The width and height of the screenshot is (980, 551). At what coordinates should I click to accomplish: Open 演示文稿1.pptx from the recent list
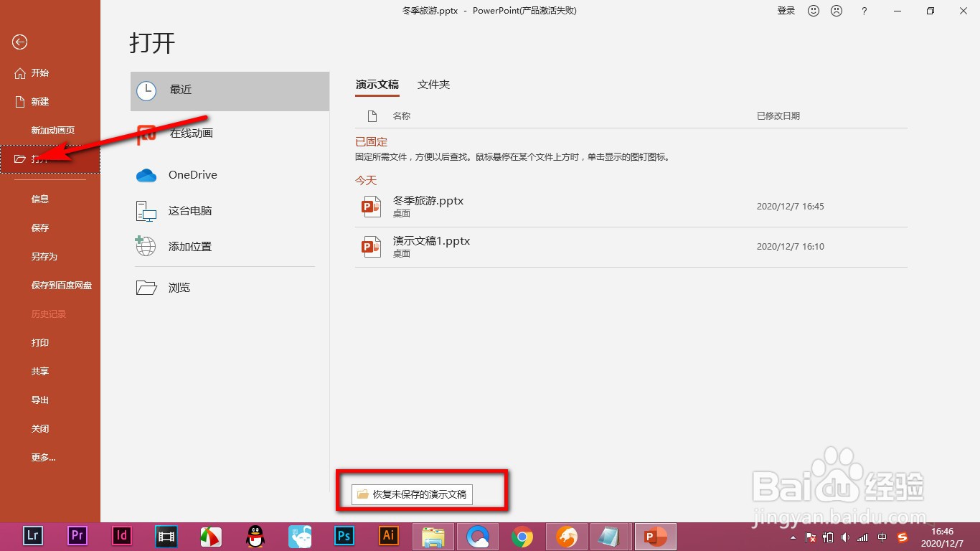[x=631, y=247]
